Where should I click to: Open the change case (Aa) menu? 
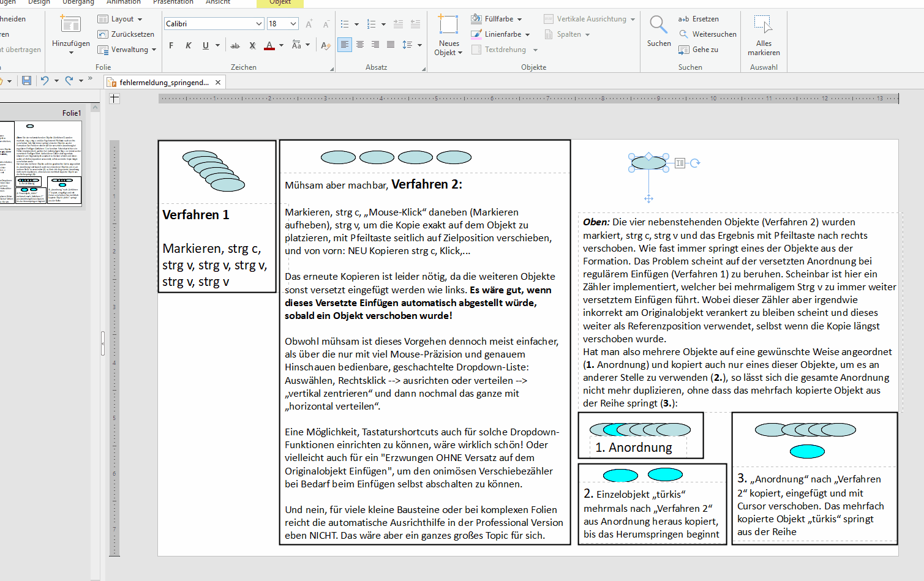[296, 45]
